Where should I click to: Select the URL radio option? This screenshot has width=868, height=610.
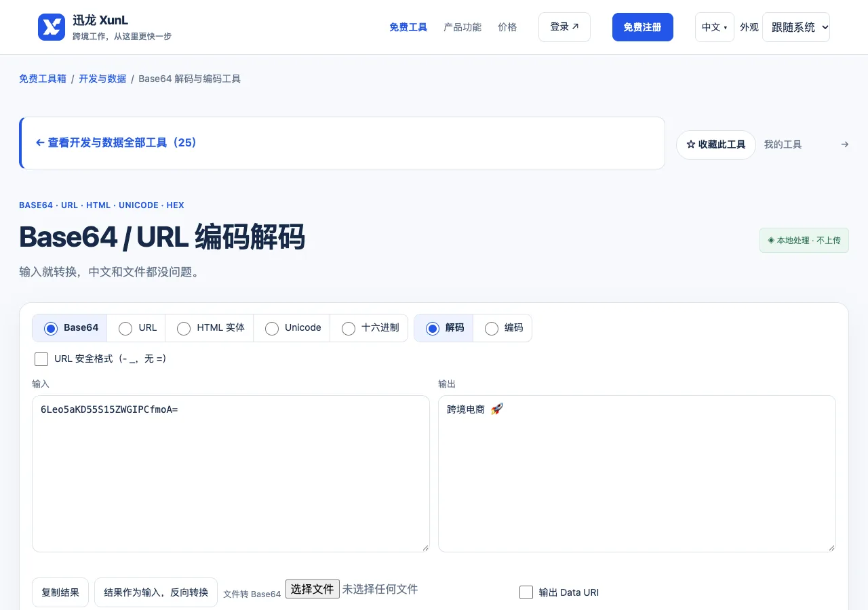point(125,328)
